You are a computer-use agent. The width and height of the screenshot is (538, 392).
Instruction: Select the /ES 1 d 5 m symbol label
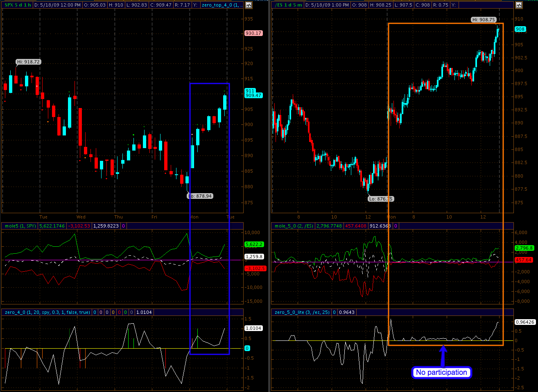(288, 5)
